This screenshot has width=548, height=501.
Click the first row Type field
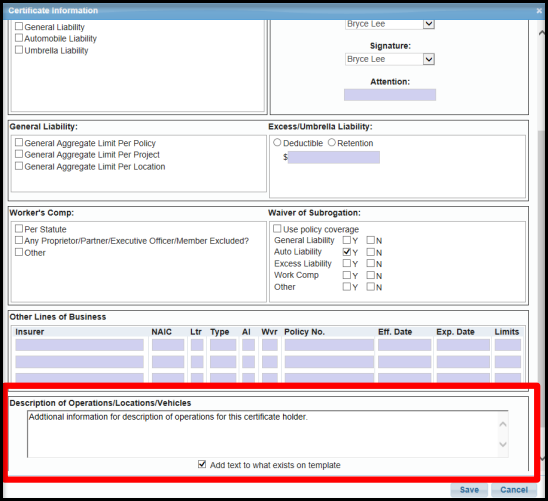click(x=223, y=345)
